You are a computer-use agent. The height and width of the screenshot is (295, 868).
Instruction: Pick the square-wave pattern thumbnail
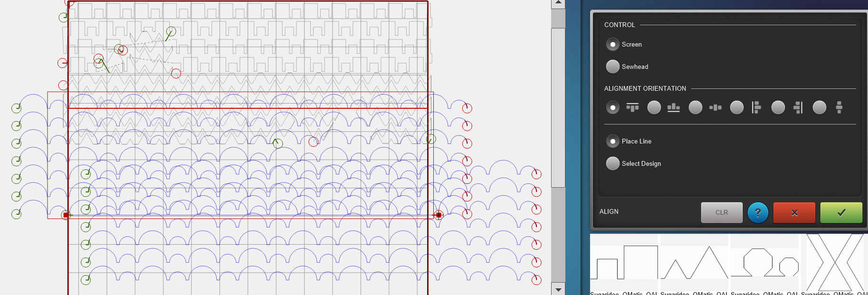click(624, 263)
